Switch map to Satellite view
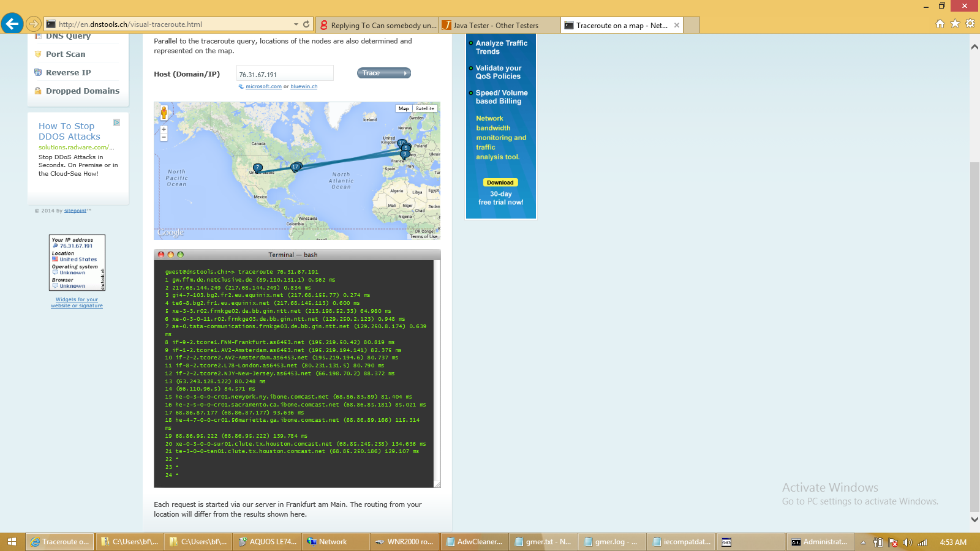980x551 pixels. [424, 108]
